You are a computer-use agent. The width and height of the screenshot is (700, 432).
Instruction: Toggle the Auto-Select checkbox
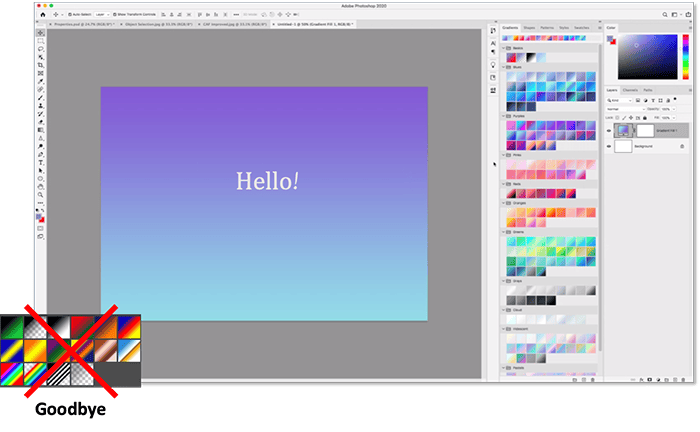tap(72, 14)
